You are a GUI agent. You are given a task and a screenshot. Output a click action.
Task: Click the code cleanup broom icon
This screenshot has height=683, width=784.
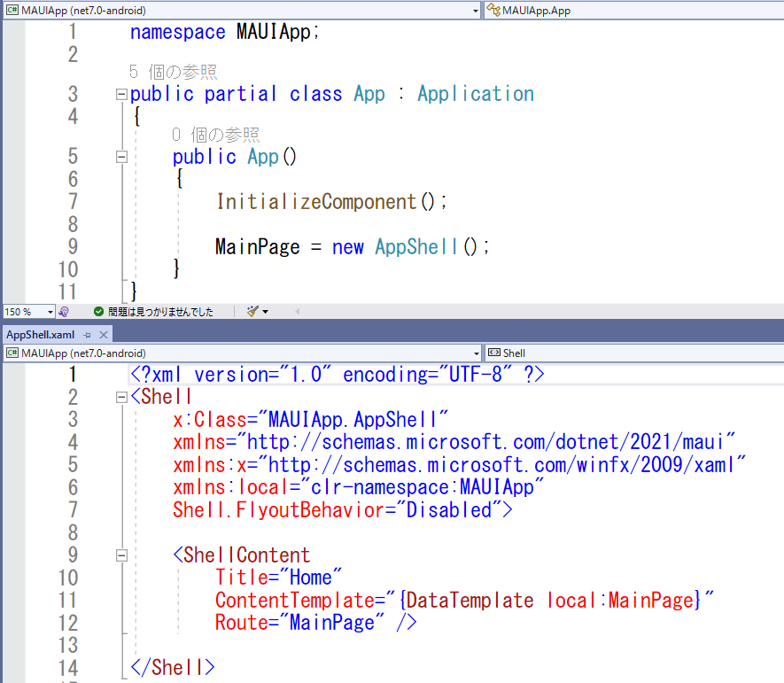click(x=252, y=312)
